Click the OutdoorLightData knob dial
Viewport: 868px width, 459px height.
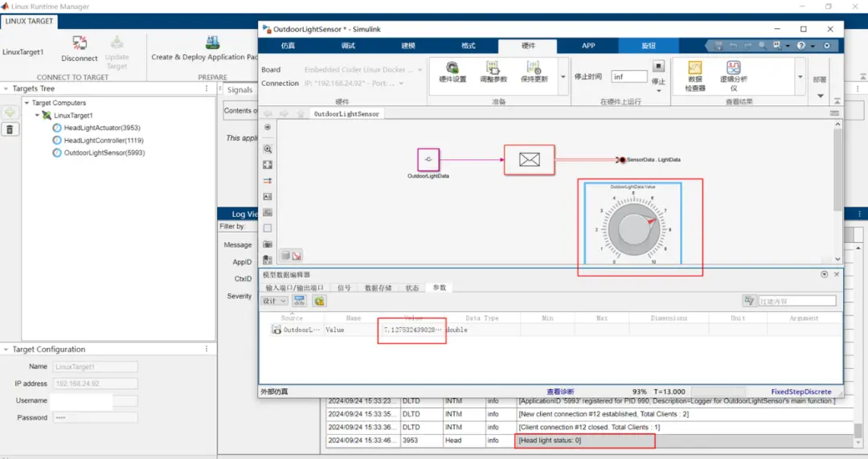point(633,228)
